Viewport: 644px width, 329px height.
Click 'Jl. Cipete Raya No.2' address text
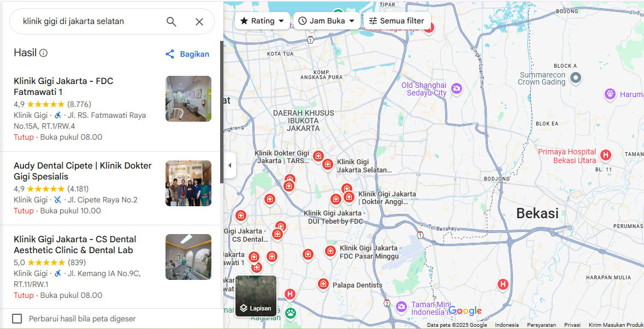click(x=102, y=200)
